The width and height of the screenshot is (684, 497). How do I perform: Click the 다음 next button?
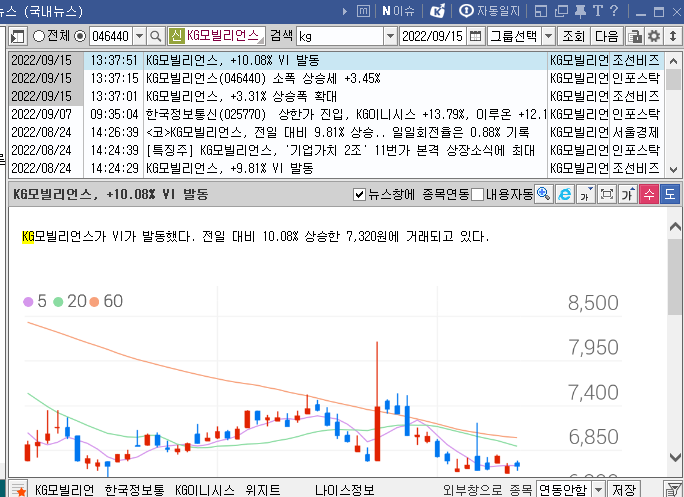pos(607,36)
